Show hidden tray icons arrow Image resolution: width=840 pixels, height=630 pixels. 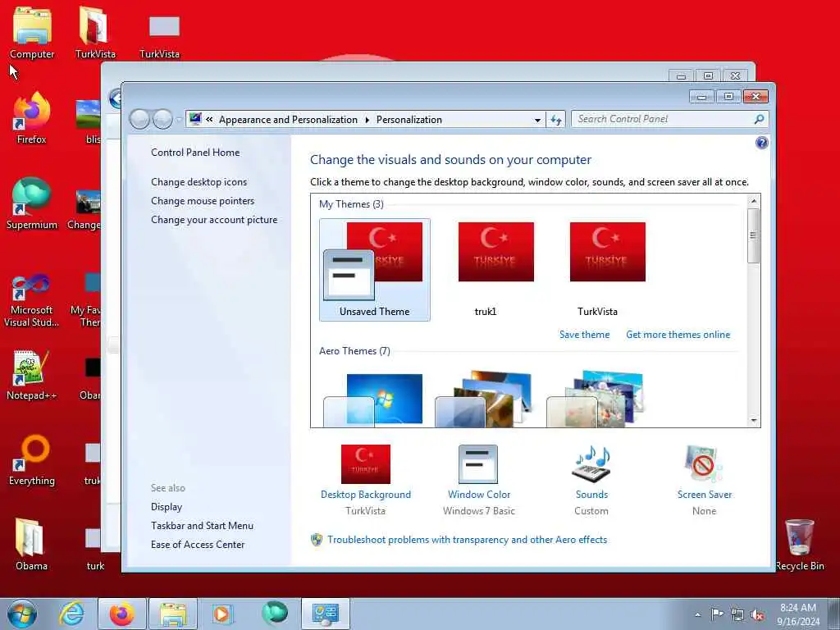[697, 615]
